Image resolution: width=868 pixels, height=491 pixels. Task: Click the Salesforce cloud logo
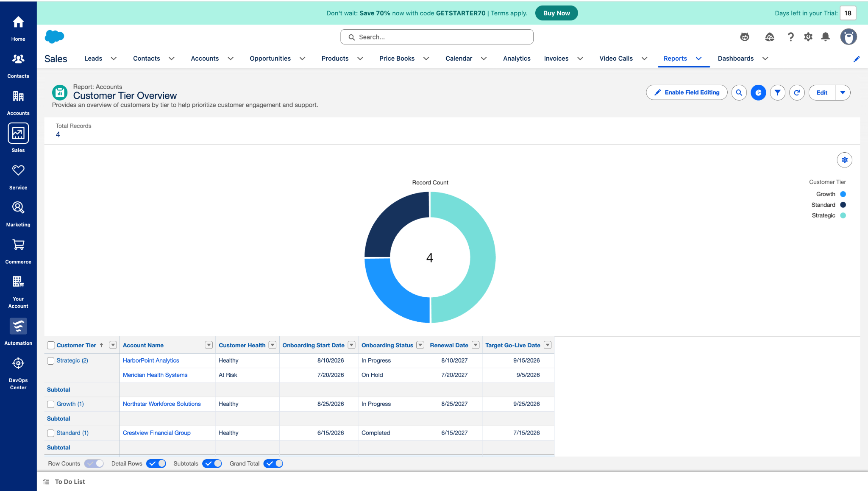click(x=54, y=37)
